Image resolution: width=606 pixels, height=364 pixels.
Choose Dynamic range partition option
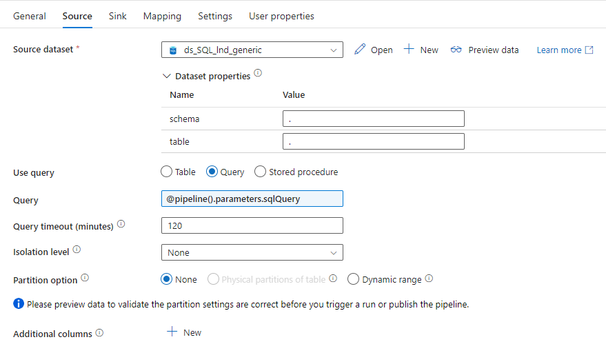(354, 279)
